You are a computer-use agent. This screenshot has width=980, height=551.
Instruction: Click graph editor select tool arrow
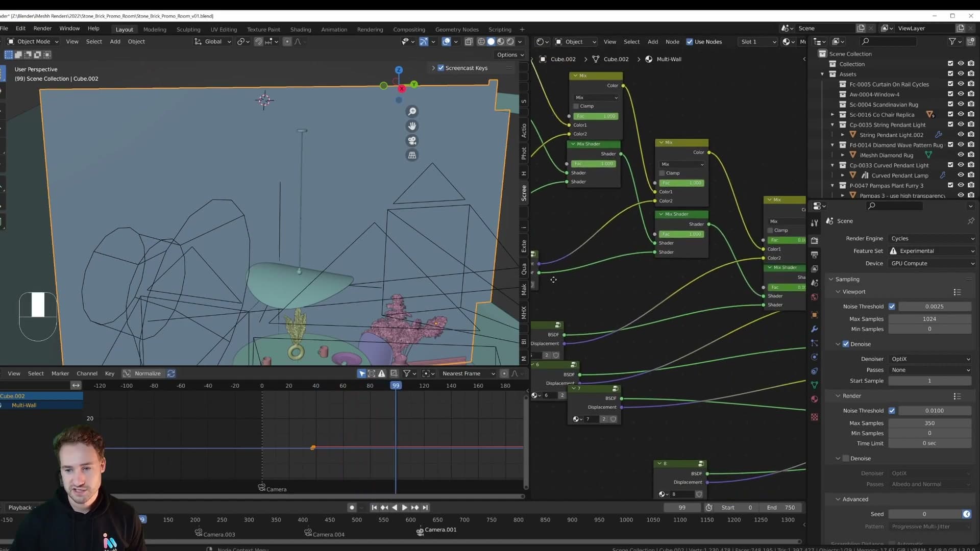coord(362,373)
